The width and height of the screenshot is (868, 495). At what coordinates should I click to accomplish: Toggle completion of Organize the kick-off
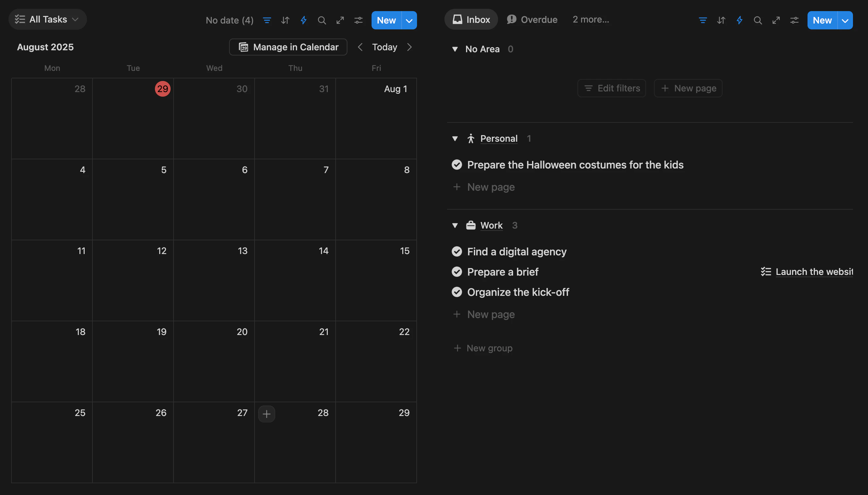coord(457,292)
